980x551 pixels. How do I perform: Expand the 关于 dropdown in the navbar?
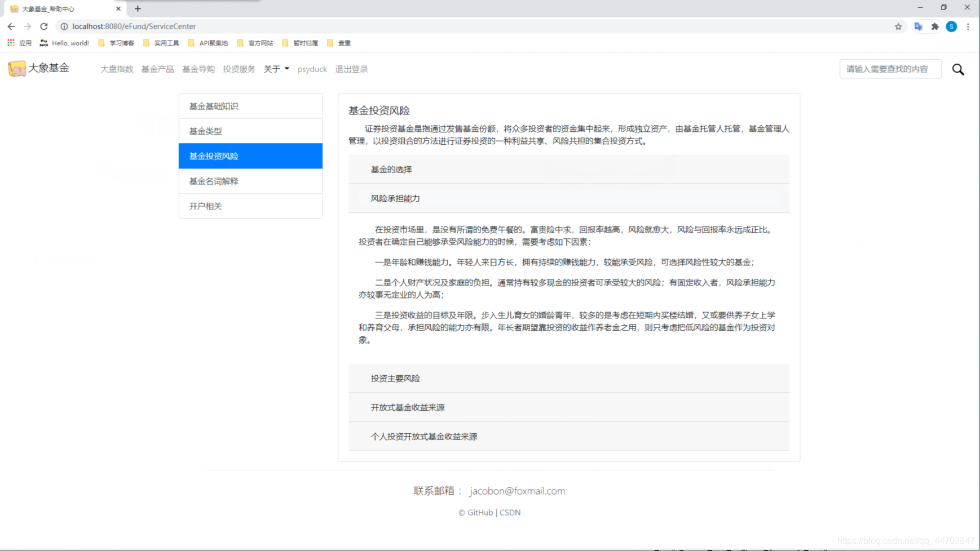click(x=276, y=69)
